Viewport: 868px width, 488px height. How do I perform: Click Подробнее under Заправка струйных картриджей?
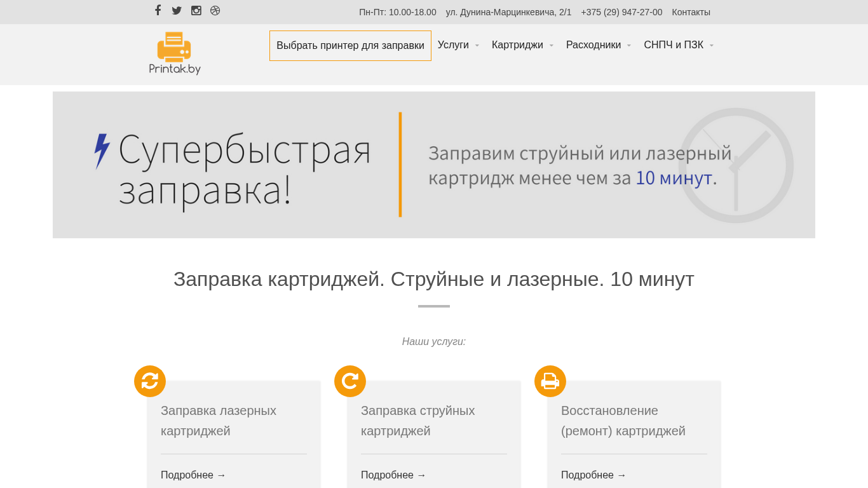click(393, 475)
